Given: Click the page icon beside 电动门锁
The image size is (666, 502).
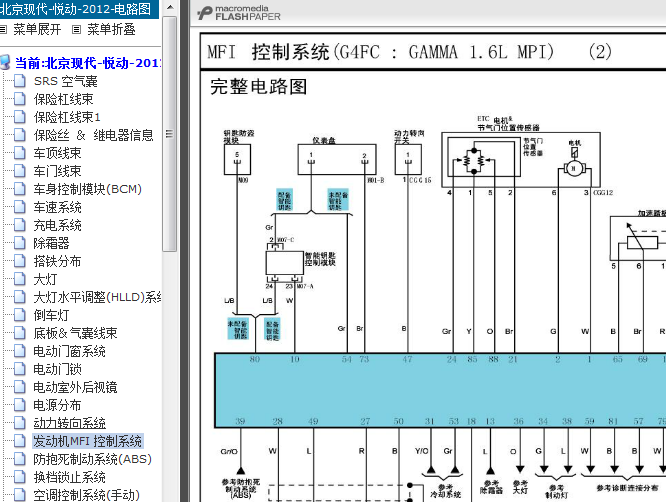Looking at the screenshot, I should [20, 369].
